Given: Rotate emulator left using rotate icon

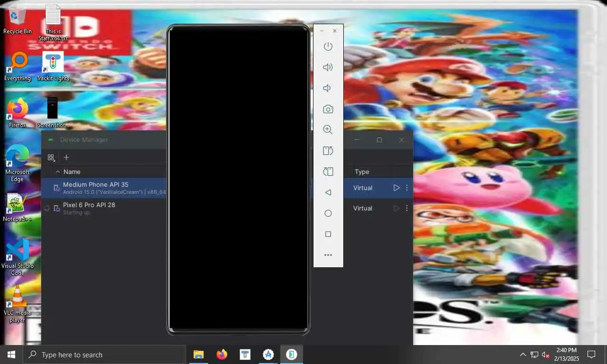Looking at the screenshot, I should click(328, 151).
